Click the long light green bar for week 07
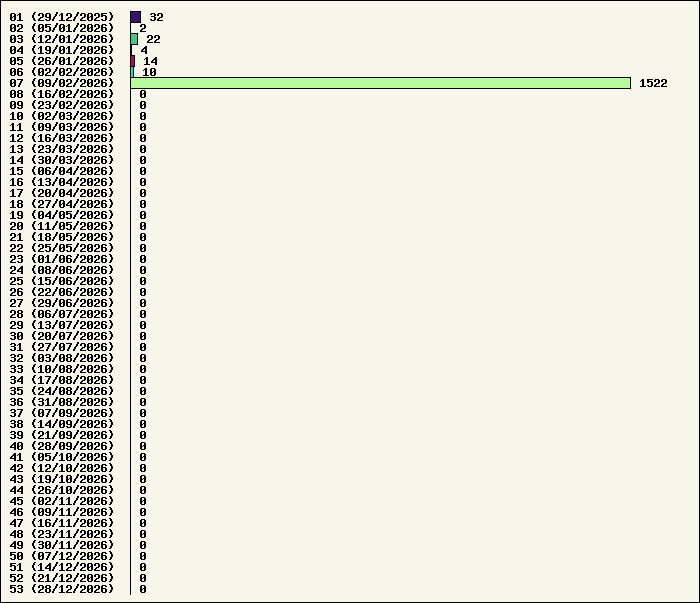 point(380,83)
